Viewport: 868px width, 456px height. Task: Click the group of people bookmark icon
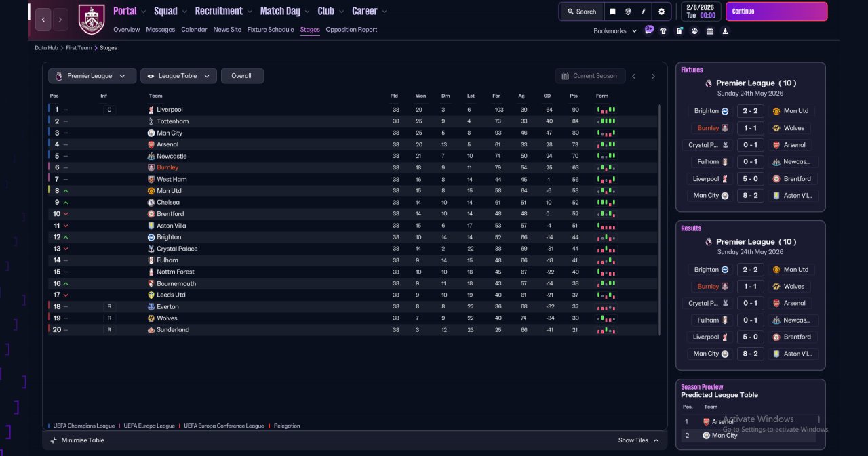694,30
